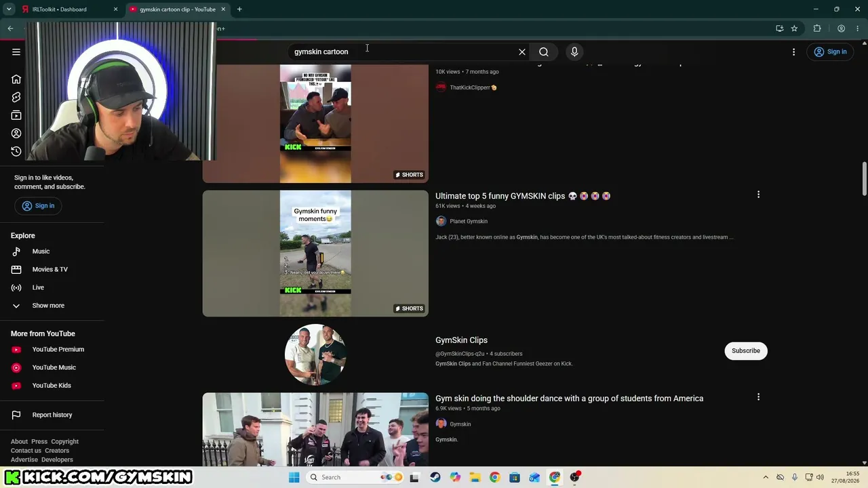Open the GymSkin Clips channel profile picture

[x=315, y=354]
